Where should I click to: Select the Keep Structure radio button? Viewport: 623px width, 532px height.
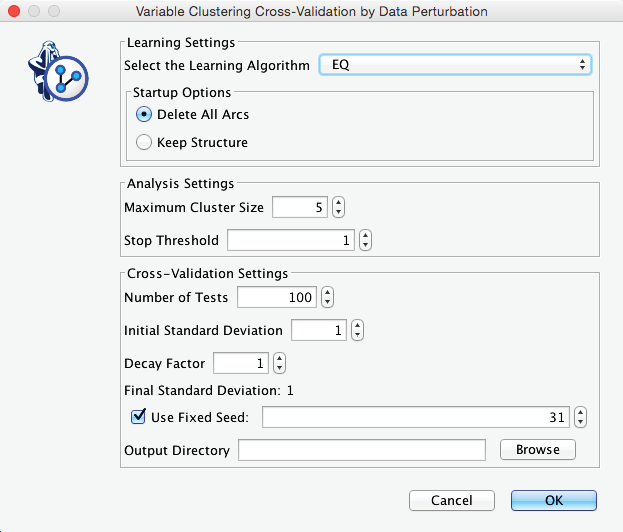click(144, 142)
